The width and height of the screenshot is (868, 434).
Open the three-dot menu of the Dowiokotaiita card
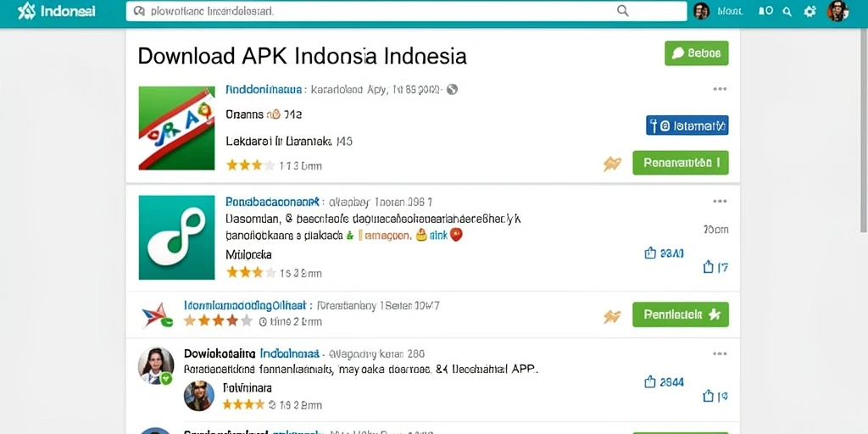(x=720, y=353)
